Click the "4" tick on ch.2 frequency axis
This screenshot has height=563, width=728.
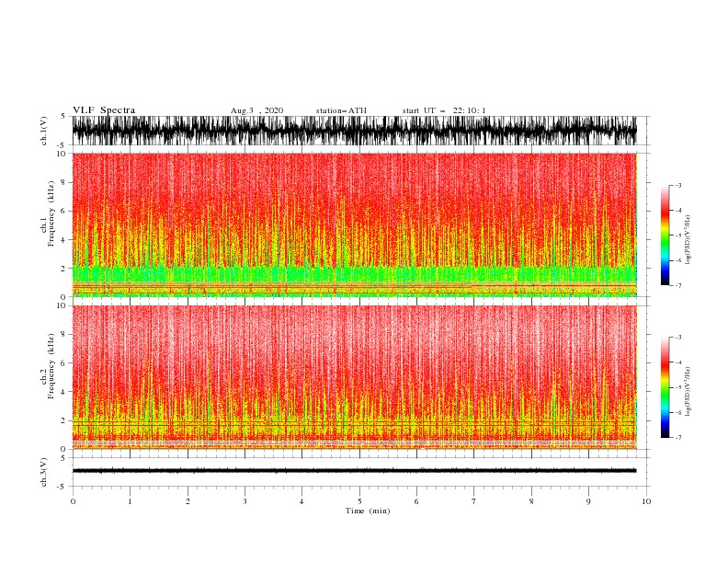point(63,392)
